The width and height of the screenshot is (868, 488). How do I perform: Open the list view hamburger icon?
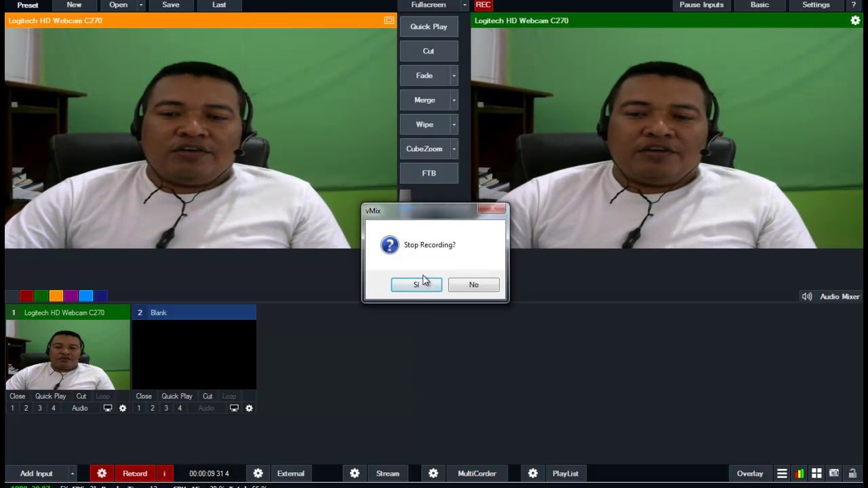pos(782,473)
